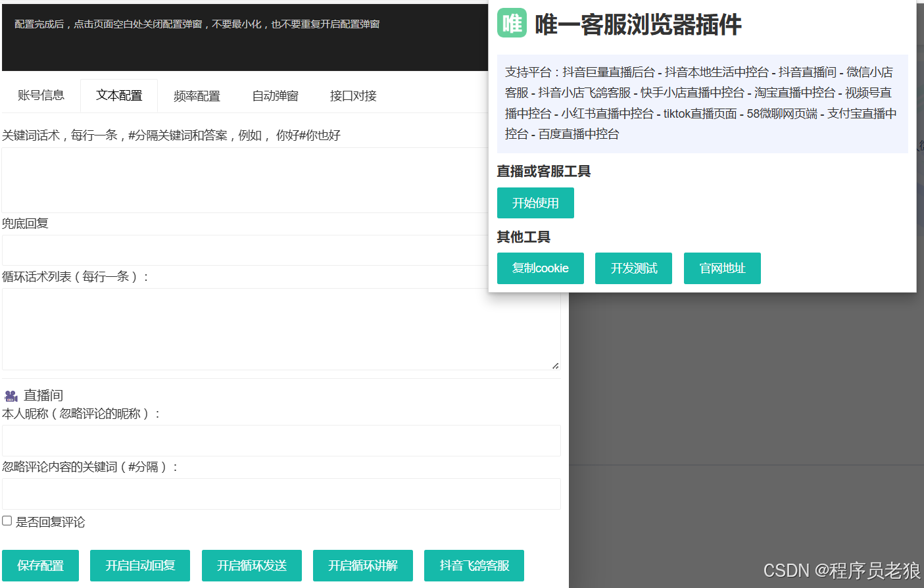Open 抖音飞鸽客服
Screen dimensions: 924x588
[x=474, y=566]
